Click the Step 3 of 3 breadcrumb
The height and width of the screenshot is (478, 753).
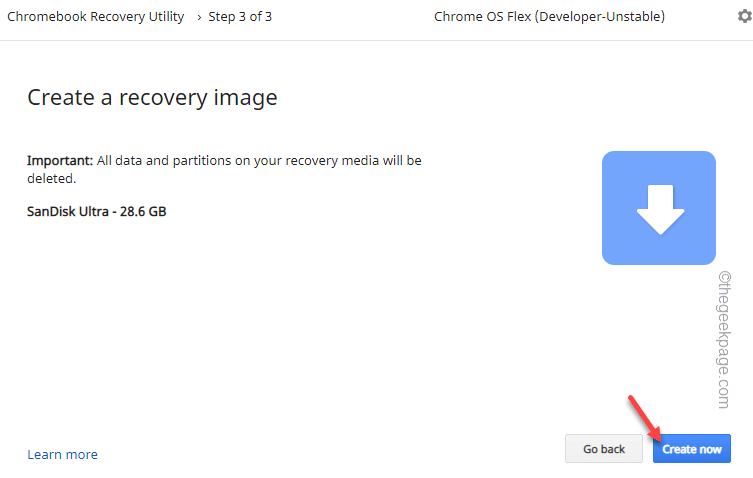tap(240, 17)
